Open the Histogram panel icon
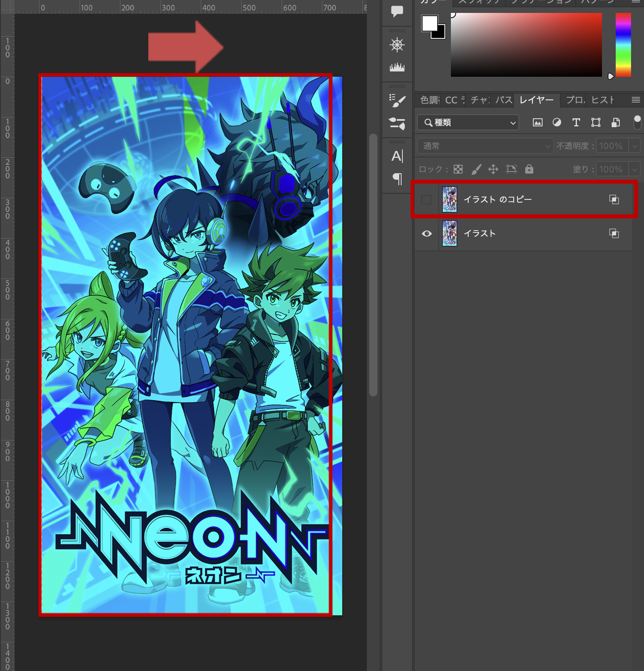The width and height of the screenshot is (644, 671). point(397,67)
